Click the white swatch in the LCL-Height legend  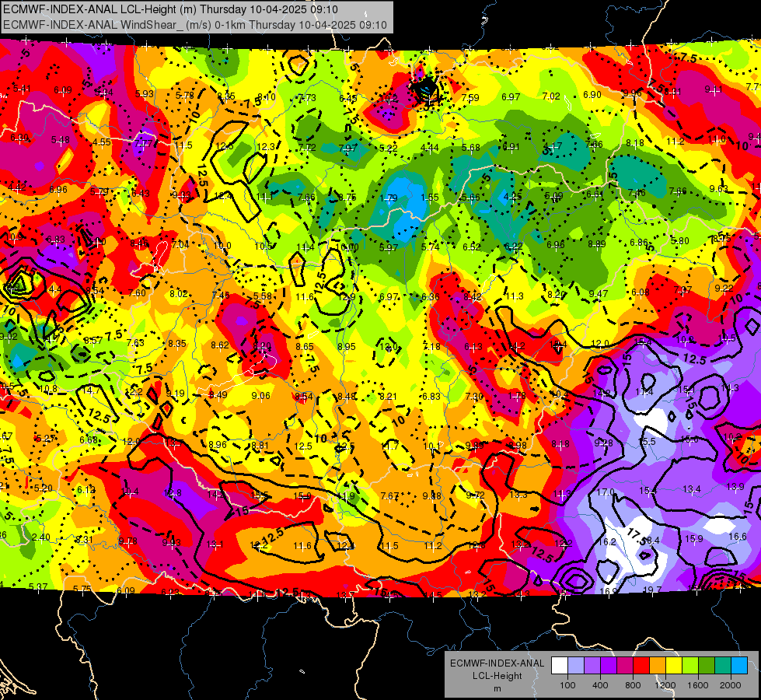coord(560,666)
